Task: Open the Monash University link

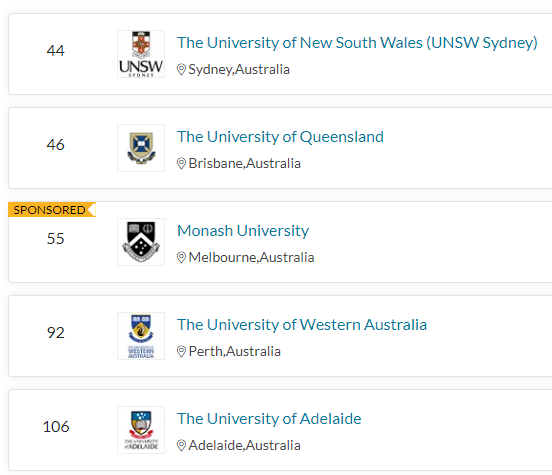Action: point(243,231)
